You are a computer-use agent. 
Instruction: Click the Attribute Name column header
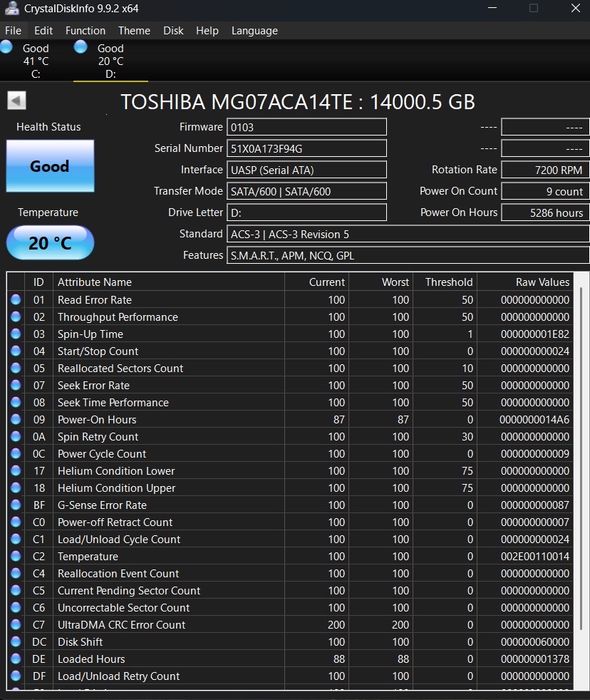coord(169,282)
